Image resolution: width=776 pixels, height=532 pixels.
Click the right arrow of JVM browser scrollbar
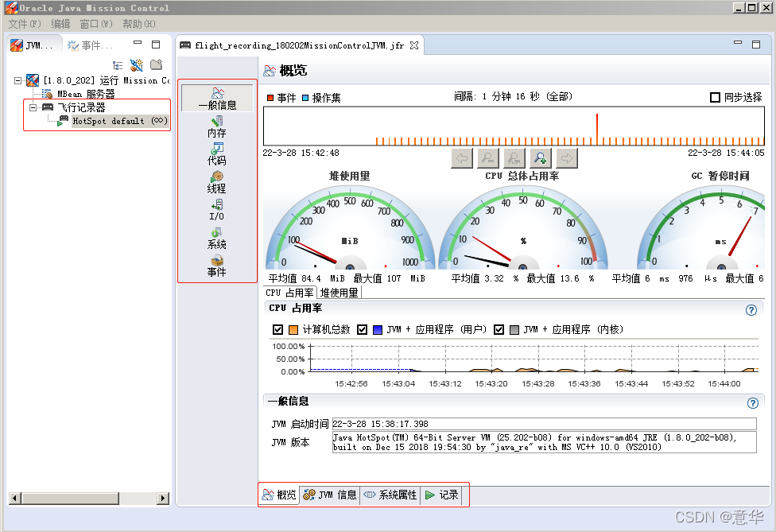tap(163, 498)
